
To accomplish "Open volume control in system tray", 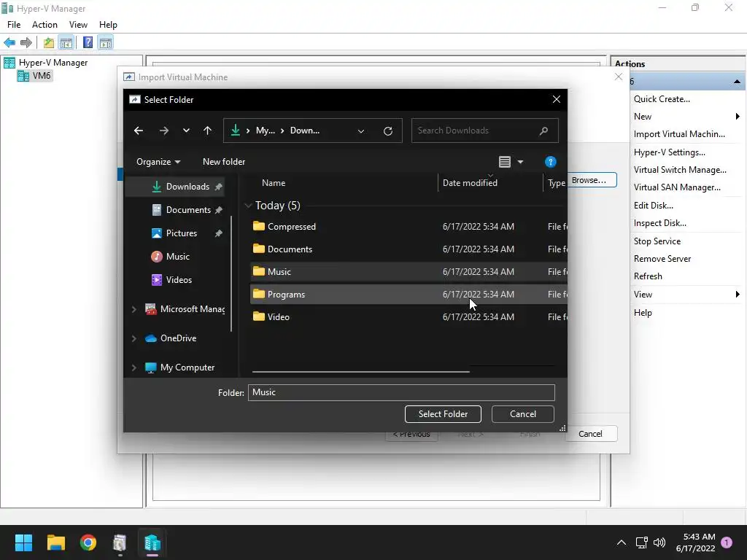I will point(659,542).
